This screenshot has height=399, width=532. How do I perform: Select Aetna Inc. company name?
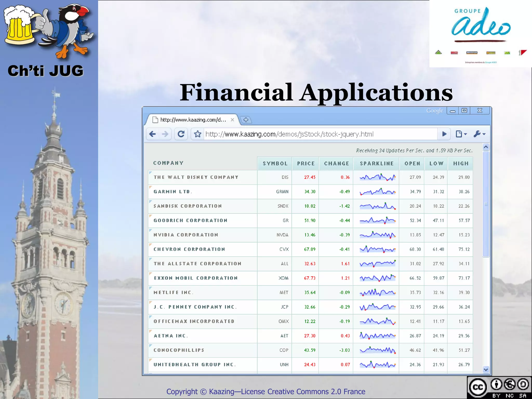171,336
